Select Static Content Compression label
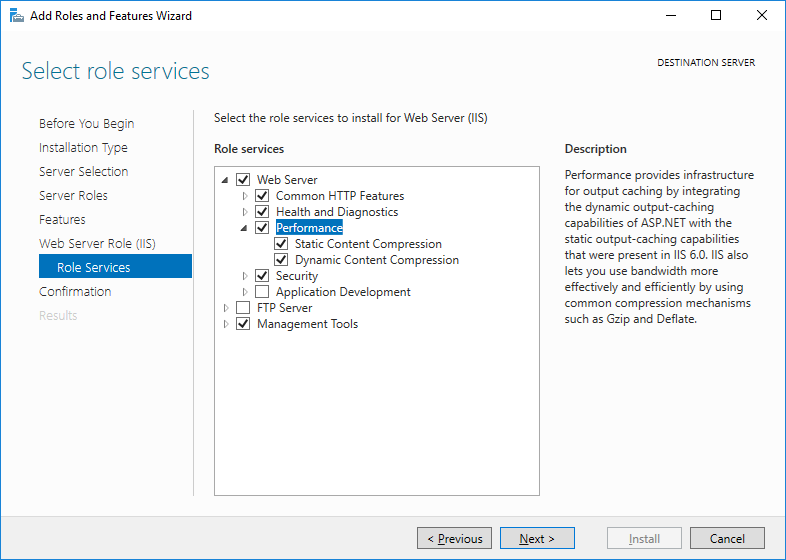This screenshot has height=560, width=786. pos(368,244)
